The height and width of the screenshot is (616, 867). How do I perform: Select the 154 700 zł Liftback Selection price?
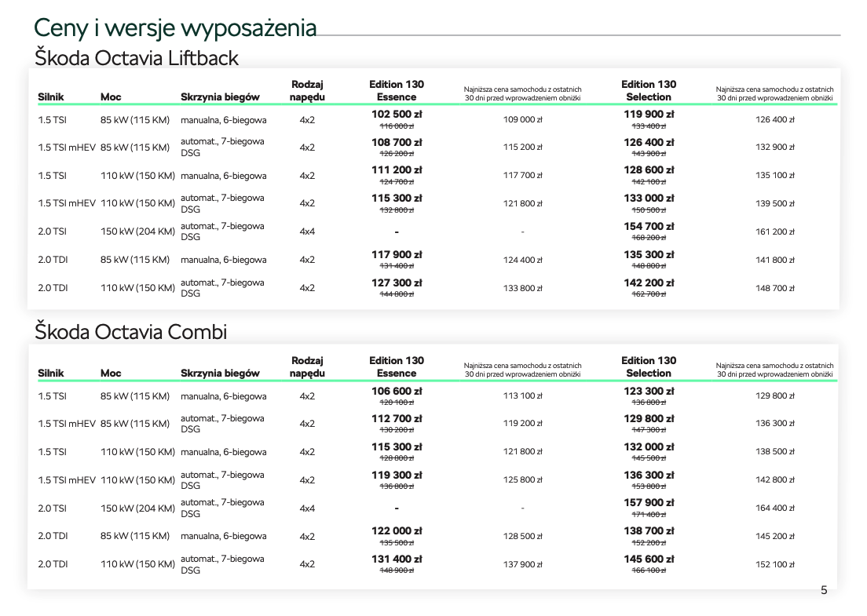pyautogui.click(x=649, y=226)
